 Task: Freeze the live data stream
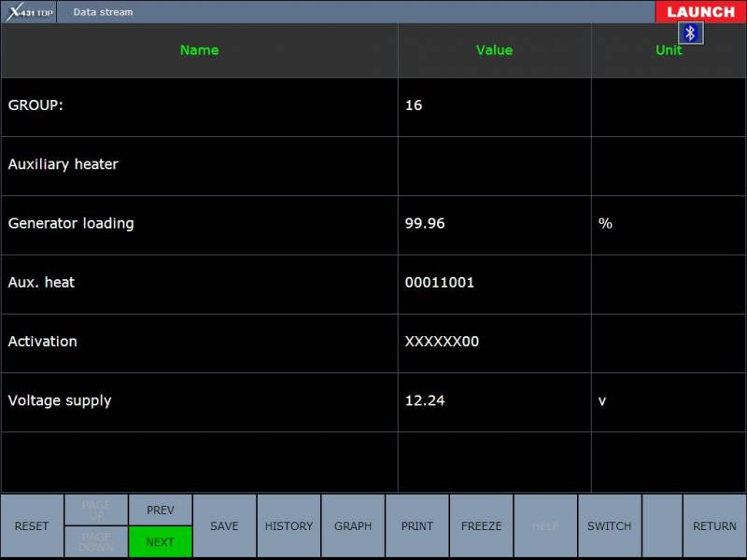481,525
